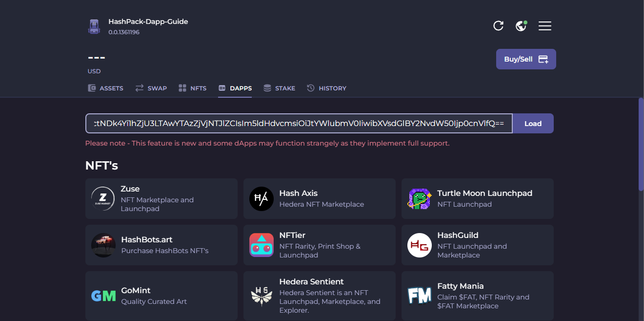Click the HashGuild HG logo
The image size is (644, 321).
(x=420, y=245)
